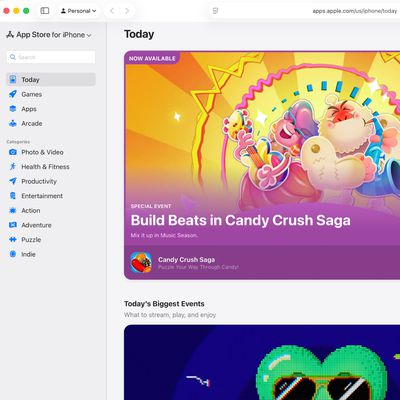Screen dimensions: 400x400
Task: Browse the Health & Fitness category
Action: (x=51, y=167)
